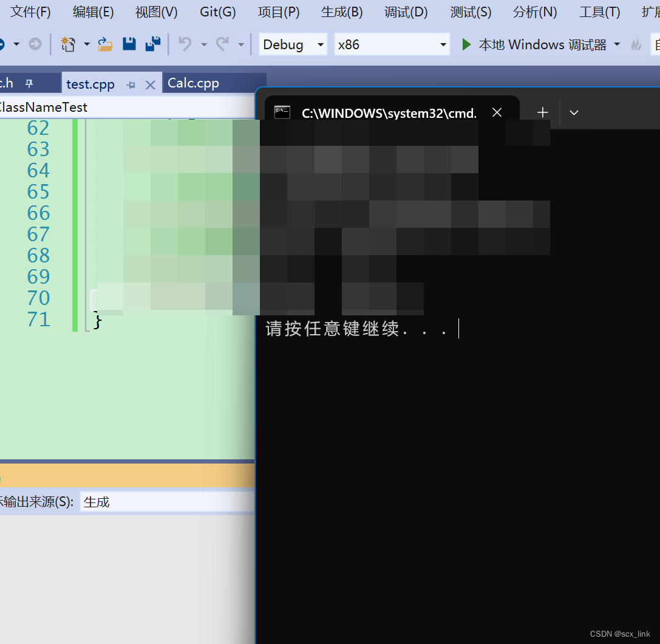Click line number 71 in the editor

tap(38, 319)
